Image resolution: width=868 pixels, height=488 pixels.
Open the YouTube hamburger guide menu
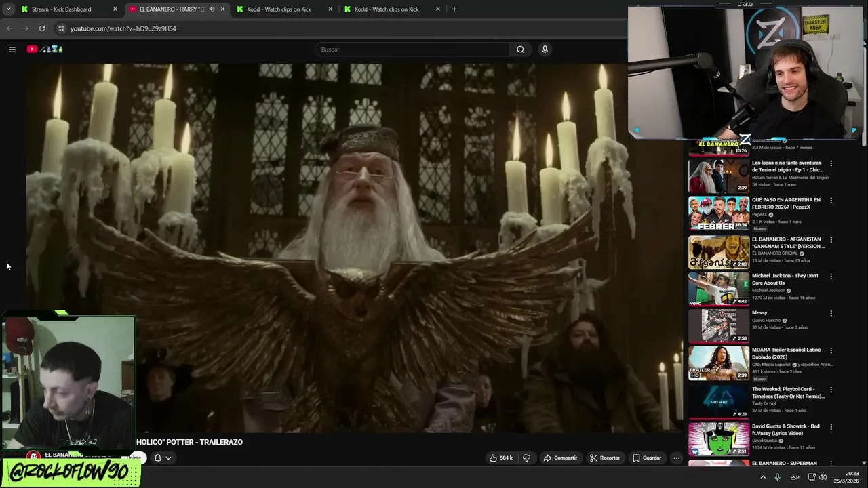point(12,49)
